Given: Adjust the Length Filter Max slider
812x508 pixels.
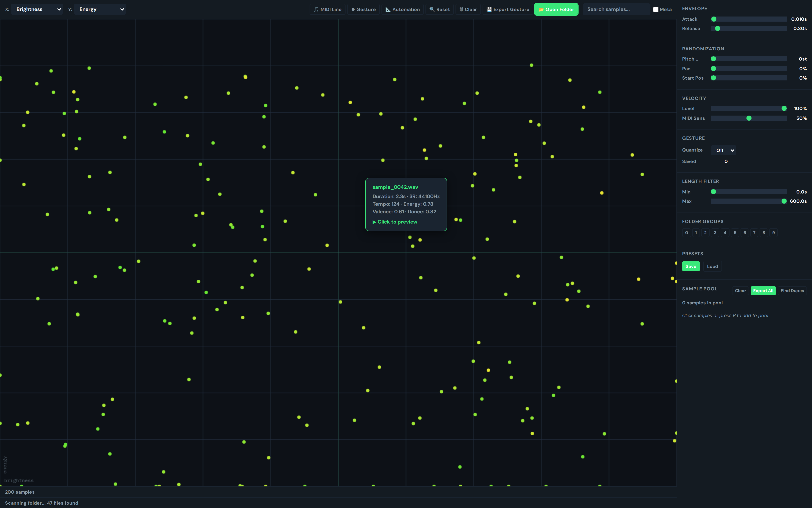Looking at the screenshot, I should (x=749, y=201).
